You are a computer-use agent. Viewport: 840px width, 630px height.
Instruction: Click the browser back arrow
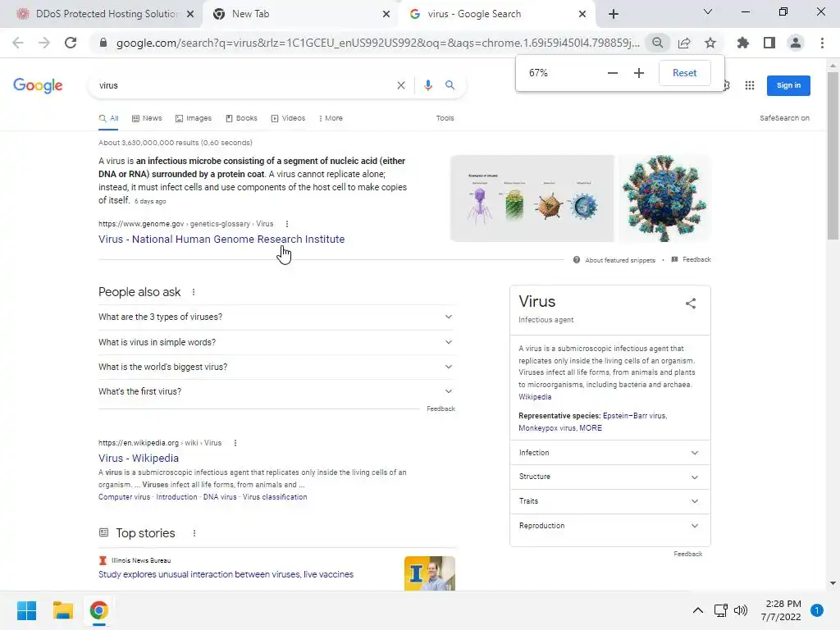18,43
